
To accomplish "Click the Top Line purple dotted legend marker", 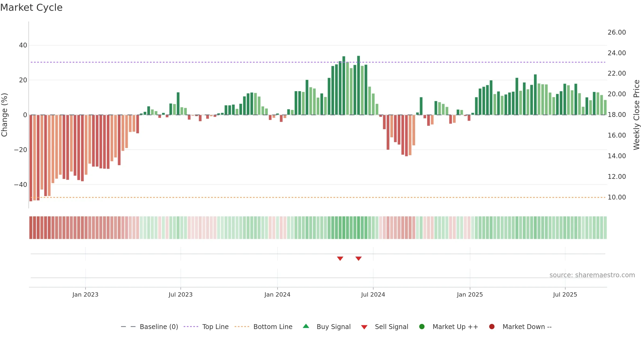I will tap(191, 327).
